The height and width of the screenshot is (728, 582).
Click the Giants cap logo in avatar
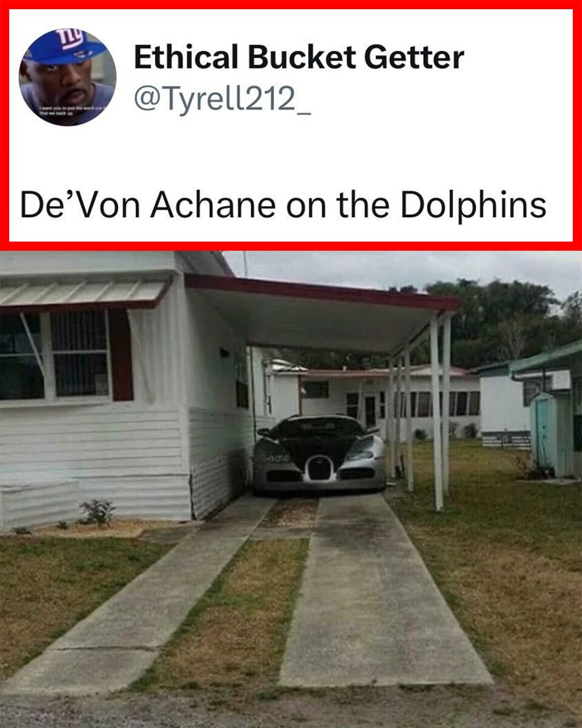[70, 39]
